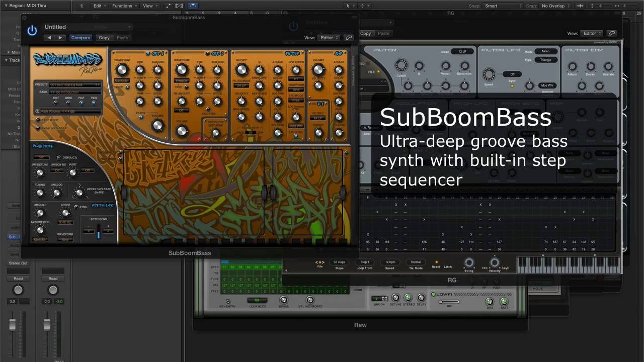Open the View Editor dropdown in RG window

click(592, 33)
